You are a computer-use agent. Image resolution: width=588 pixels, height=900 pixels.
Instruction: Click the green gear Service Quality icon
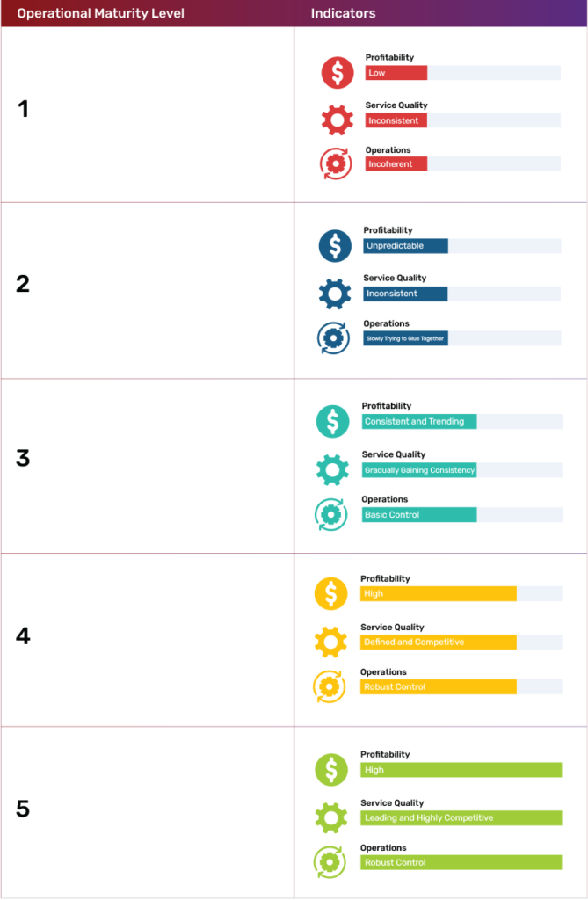330,818
